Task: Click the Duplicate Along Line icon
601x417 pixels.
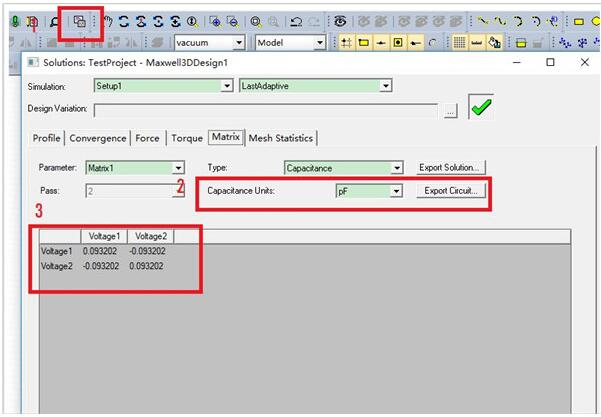Action: tap(565, 43)
